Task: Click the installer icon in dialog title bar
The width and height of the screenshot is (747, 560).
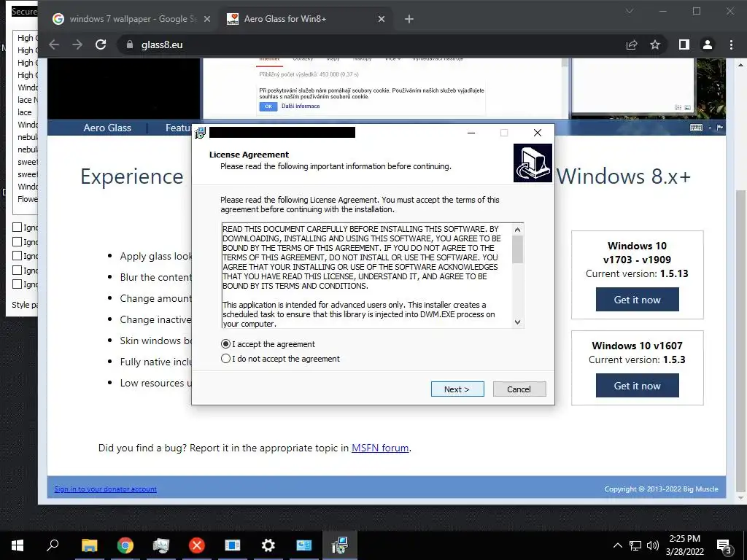Action: pos(200,133)
